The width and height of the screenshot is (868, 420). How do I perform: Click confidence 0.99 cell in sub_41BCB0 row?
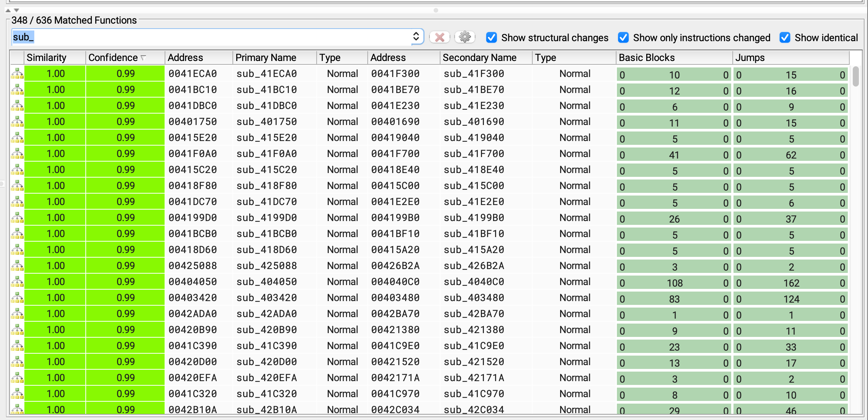point(125,234)
